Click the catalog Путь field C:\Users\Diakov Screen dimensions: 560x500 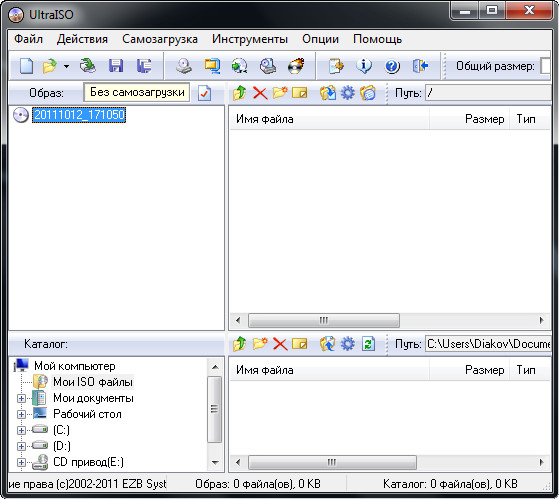488,344
